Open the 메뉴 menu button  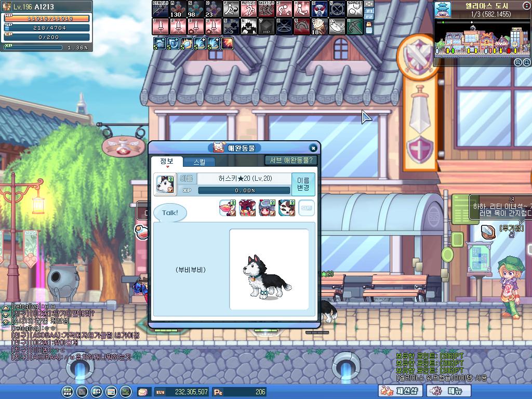(448, 391)
